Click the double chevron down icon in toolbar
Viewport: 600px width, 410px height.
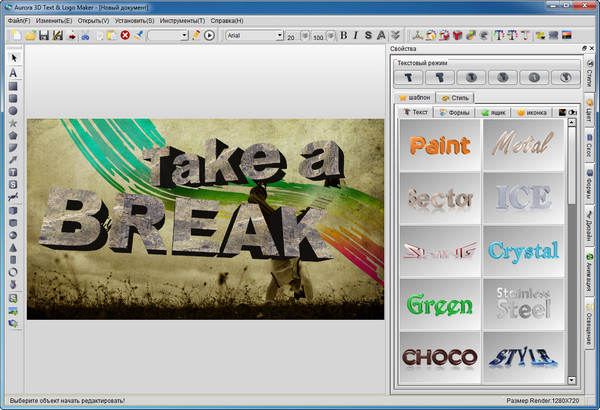tap(395, 35)
